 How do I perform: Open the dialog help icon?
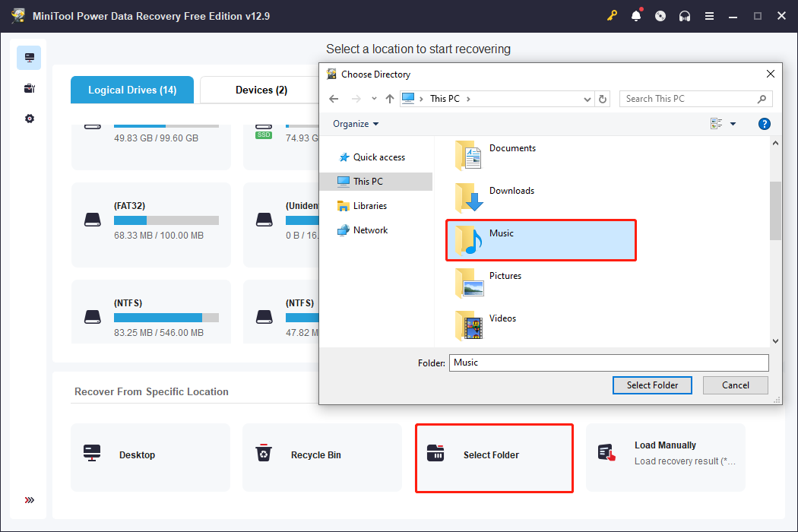[764, 124]
